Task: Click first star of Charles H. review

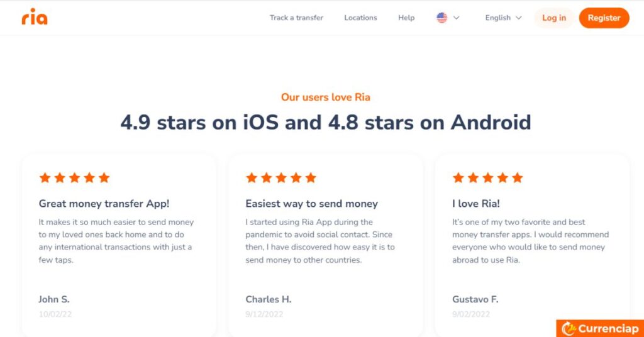Action: (x=252, y=178)
